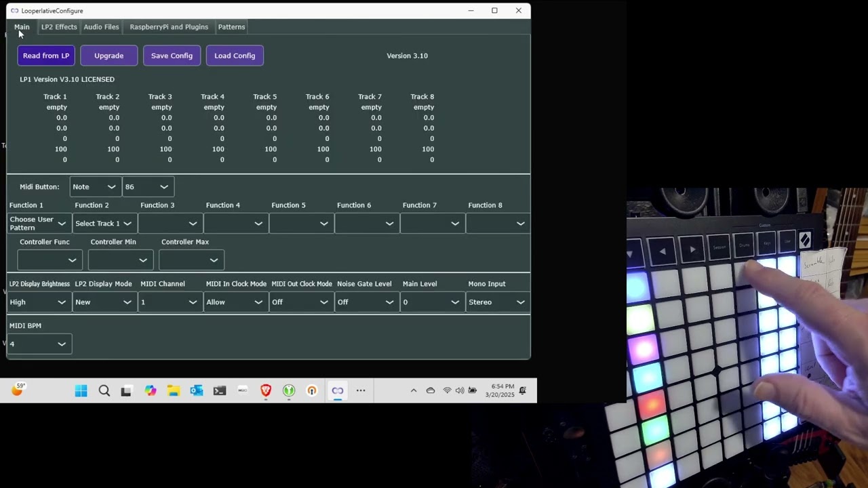Open Midi Button Note type dropdown

coord(95,187)
